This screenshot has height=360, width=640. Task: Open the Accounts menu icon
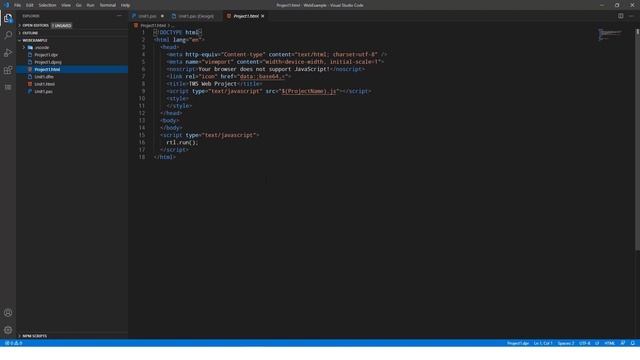[x=8, y=313]
